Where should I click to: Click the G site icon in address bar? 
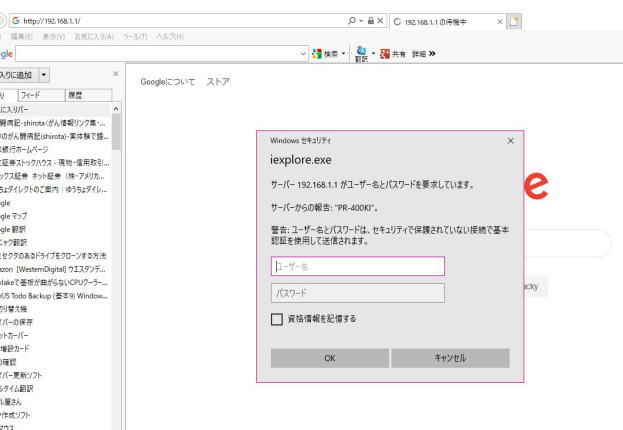pyautogui.click(x=15, y=21)
